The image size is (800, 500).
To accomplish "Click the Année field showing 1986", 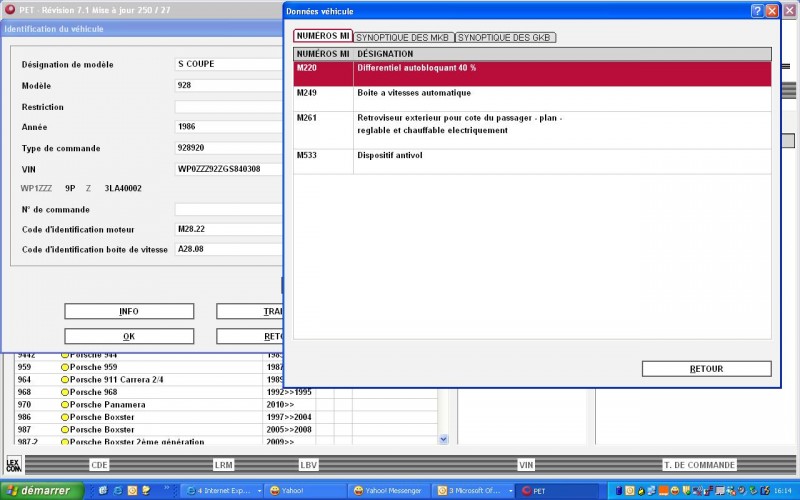I will [229, 127].
